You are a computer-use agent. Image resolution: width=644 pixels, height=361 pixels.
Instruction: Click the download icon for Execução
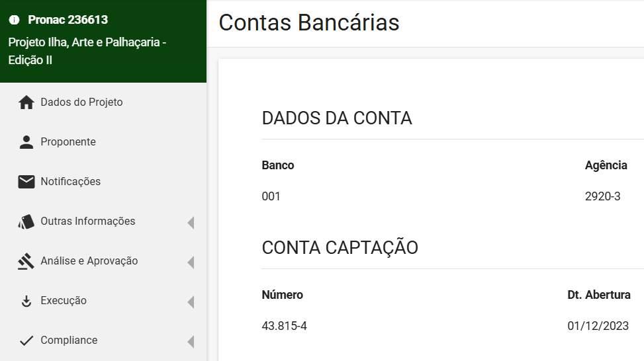(x=26, y=301)
